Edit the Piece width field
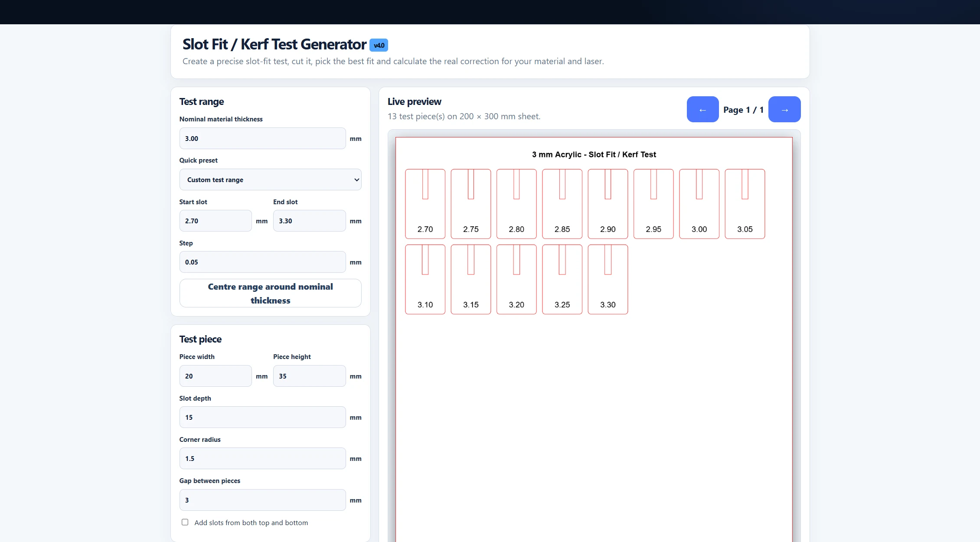The width and height of the screenshot is (980, 542). point(216,376)
